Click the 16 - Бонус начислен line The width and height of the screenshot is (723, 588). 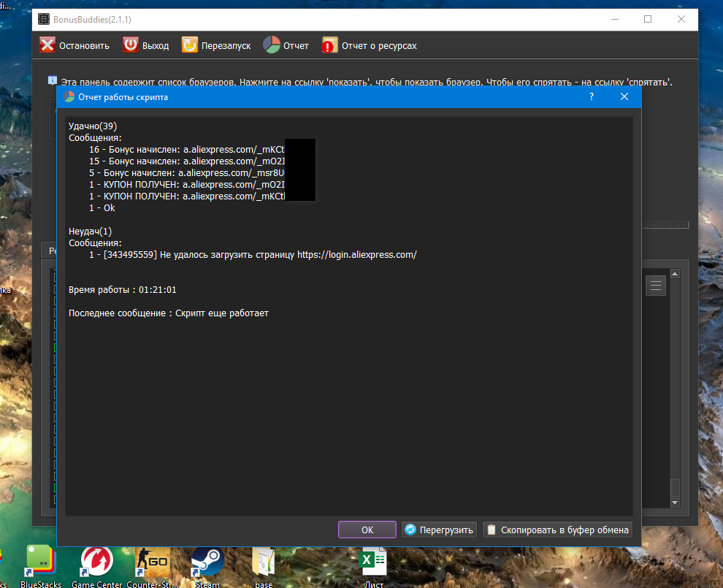(x=187, y=150)
